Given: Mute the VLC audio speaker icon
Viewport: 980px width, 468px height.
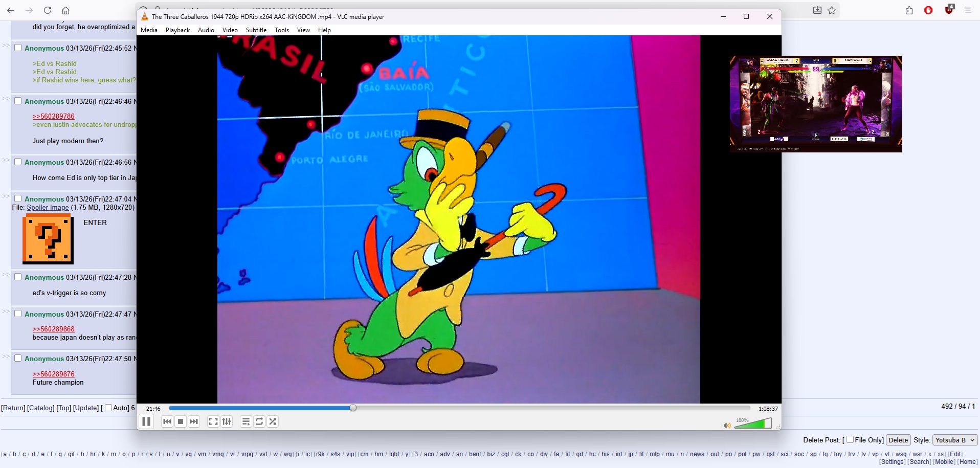Looking at the screenshot, I should pos(727,425).
